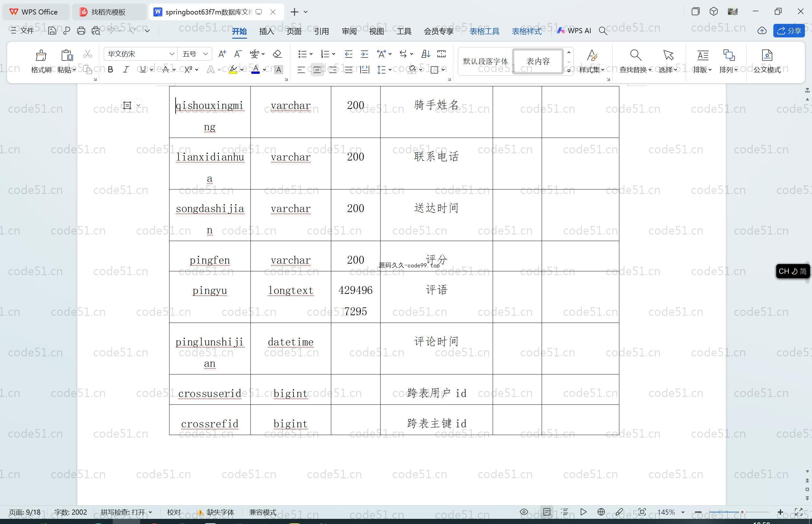This screenshot has width=812, height=524.
Task: Switch to web layout globe icon
Action: click(x=601, y=512)
